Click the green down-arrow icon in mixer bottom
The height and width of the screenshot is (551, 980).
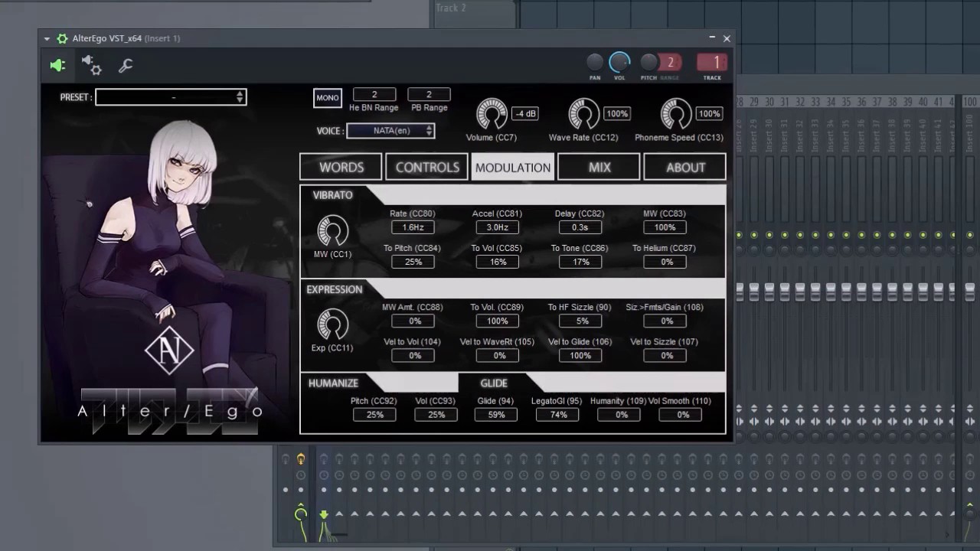click(x=324, y=515)
